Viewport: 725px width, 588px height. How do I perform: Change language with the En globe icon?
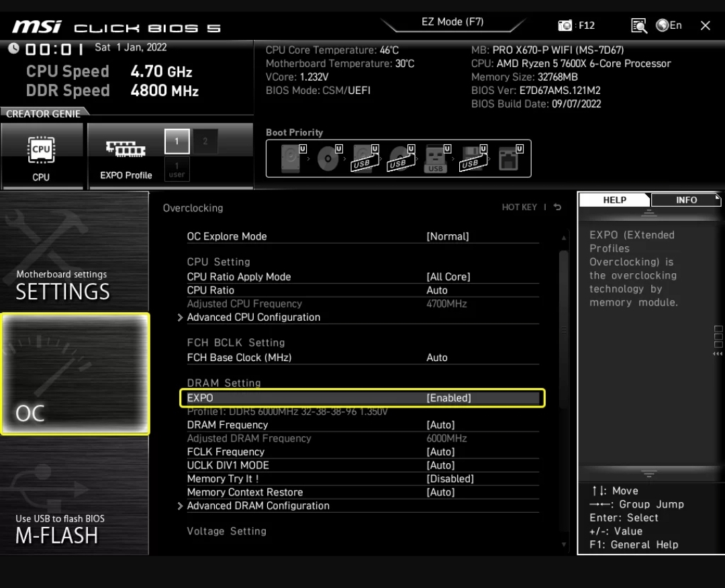point(669,25)
